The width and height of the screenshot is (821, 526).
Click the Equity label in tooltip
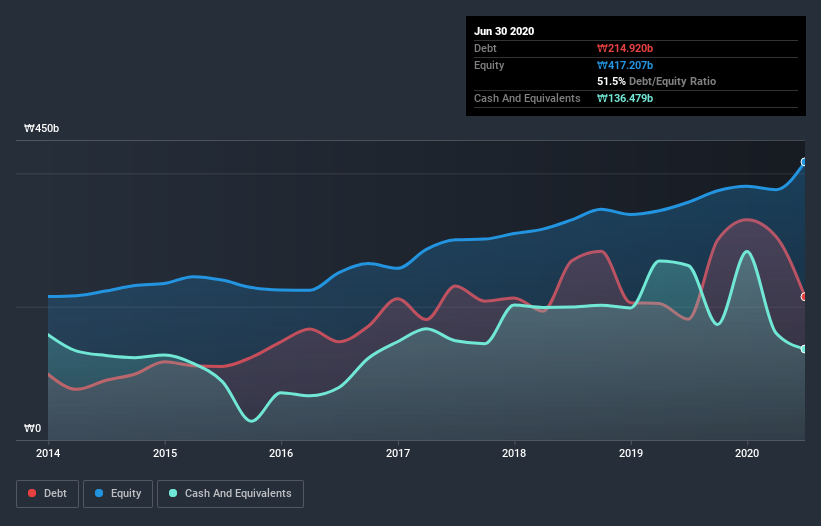(489, 65)
